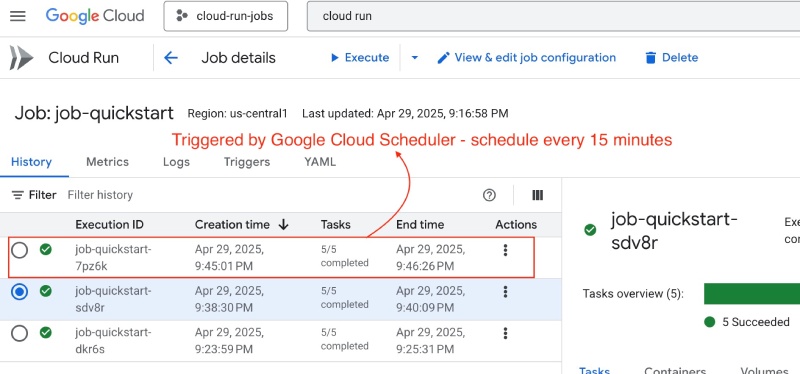Open actions menu for job-quickstart-7pz6k
The width and height of the screenshot is (800, 374).
[505, 250]
